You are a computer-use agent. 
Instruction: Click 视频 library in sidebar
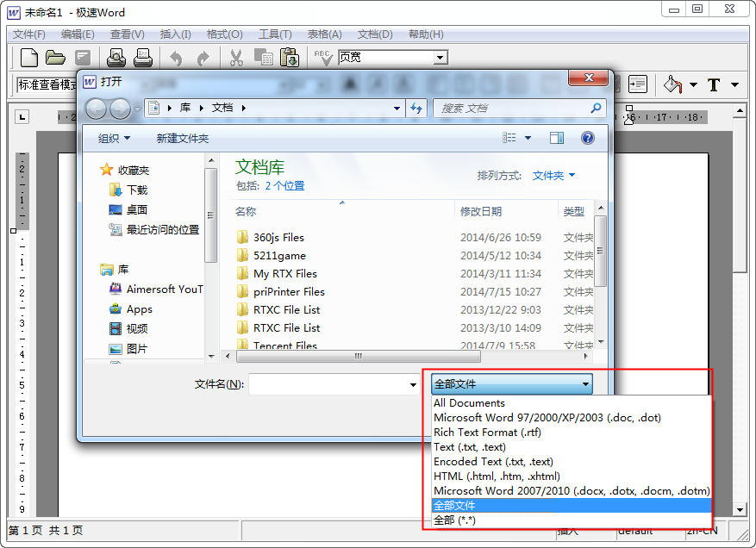click(128, 328)
